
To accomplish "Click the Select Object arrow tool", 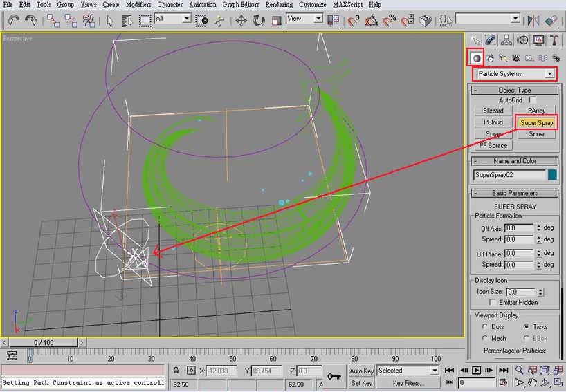I will 109,20.
